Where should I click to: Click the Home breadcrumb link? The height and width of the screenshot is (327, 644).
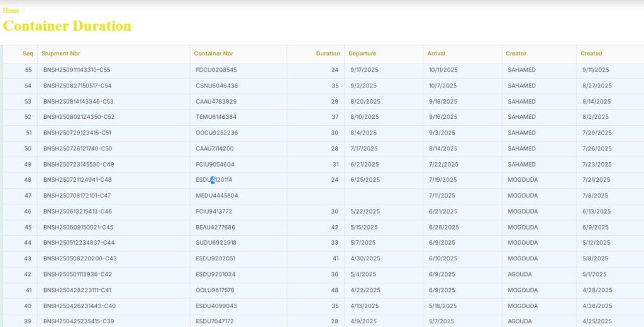tap(11, 10)
